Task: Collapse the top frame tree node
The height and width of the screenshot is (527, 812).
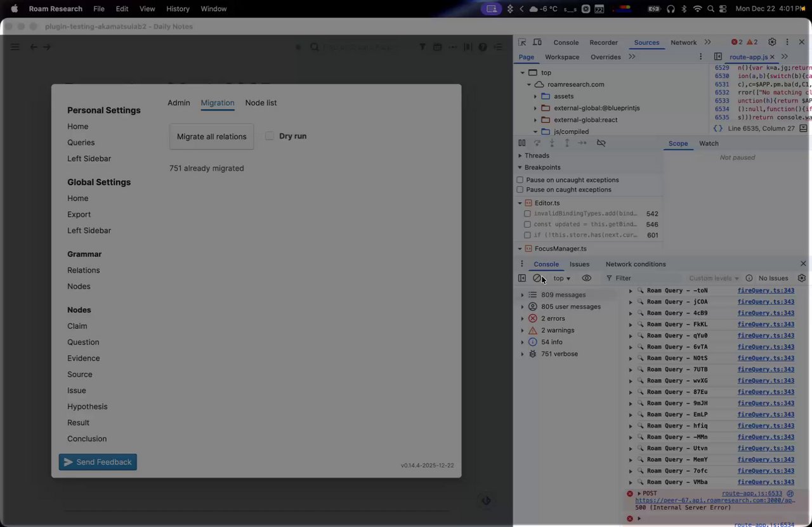Action: [x=521, y=72]
